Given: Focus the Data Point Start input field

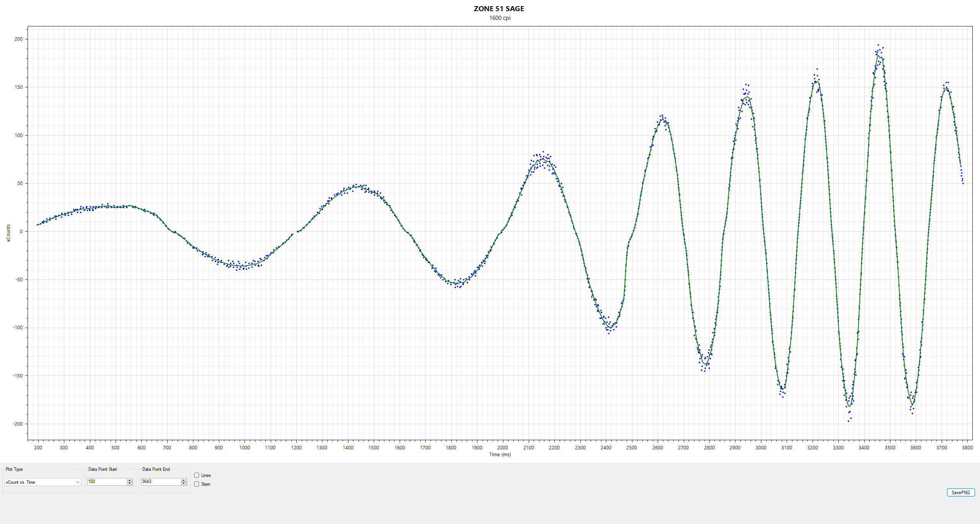Looking at the screenshot, I should point(107,482).
